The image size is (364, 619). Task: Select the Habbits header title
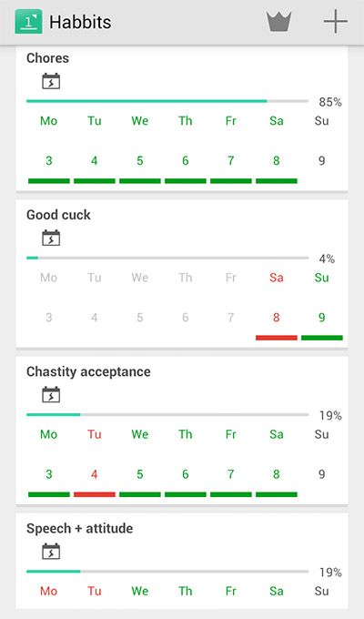80,22
